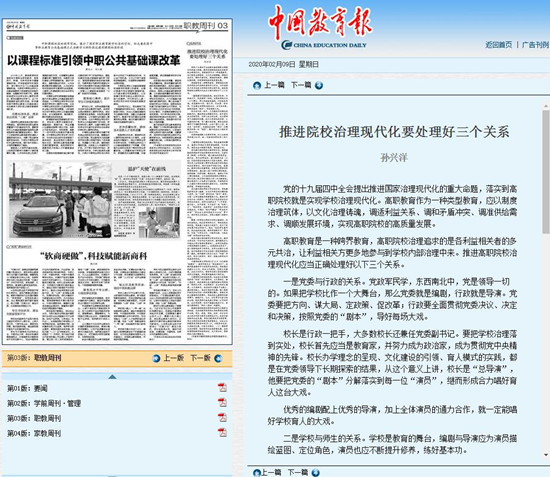Select 第02版：学前周刊·管理 in page list
Image resolution: width=550 pixels, height=477 pixels.
[x=44, y=403]
